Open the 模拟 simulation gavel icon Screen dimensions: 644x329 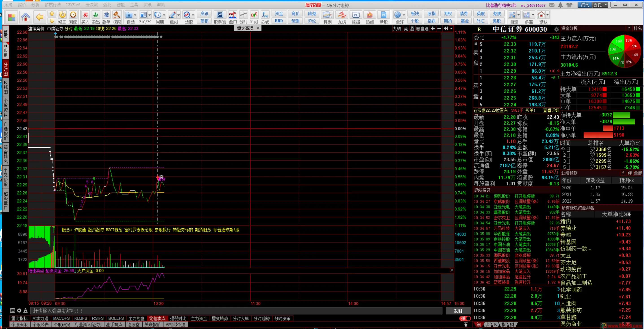click(x=117, y=17)
